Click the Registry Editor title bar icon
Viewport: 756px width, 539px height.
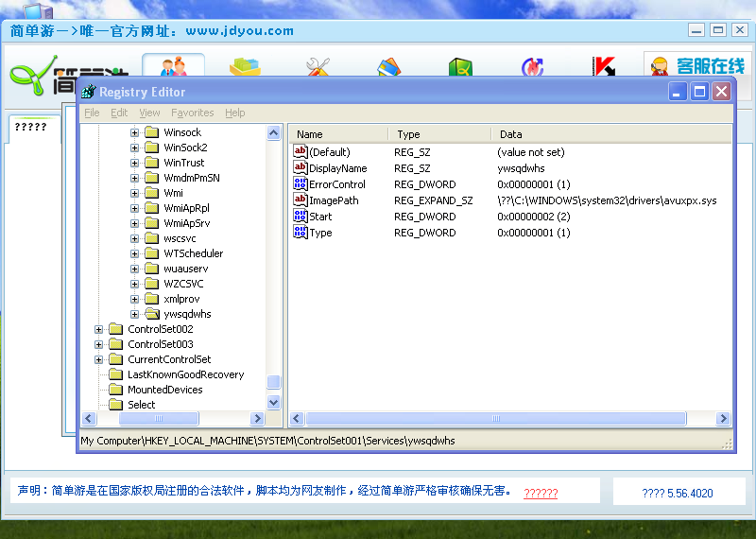[89, 91]
